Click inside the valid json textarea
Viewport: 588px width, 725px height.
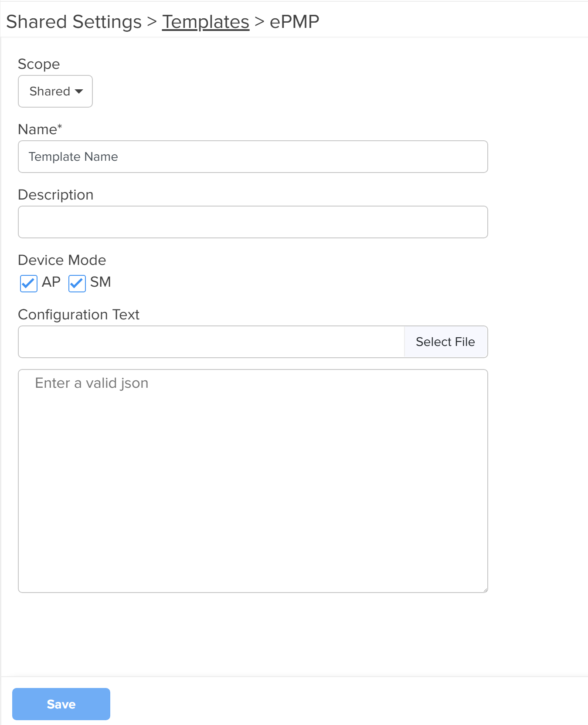point(253,481)
